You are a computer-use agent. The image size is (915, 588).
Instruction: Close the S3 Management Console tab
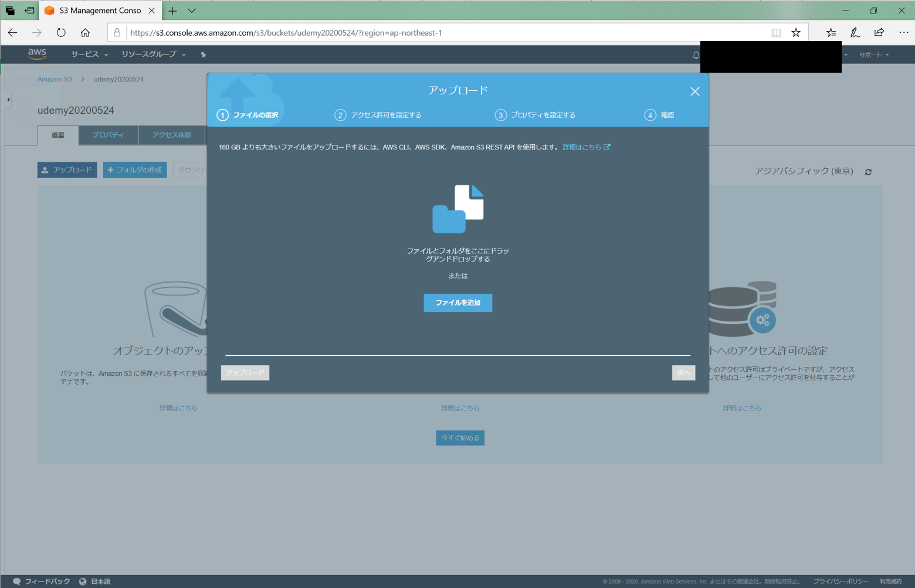[x=152, y=11]
